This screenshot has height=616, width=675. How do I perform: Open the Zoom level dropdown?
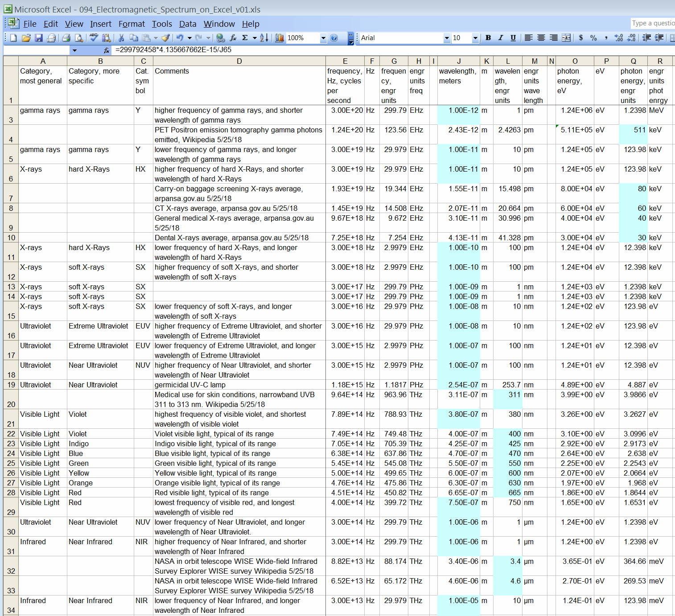pyautogui.click(x=324, y=38)
